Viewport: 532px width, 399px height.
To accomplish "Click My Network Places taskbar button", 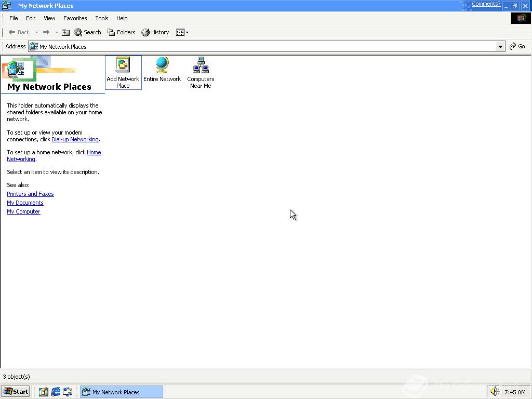I will [x=122, y=392].
